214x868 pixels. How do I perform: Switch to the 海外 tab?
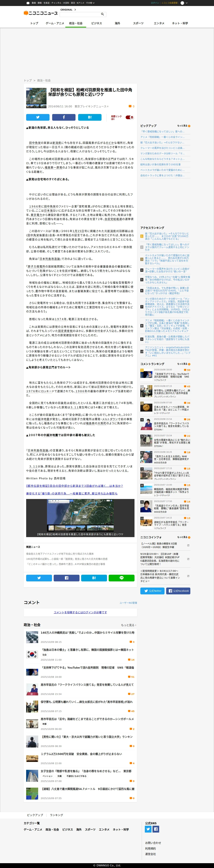pyautogui.click(x=117, y=23)
